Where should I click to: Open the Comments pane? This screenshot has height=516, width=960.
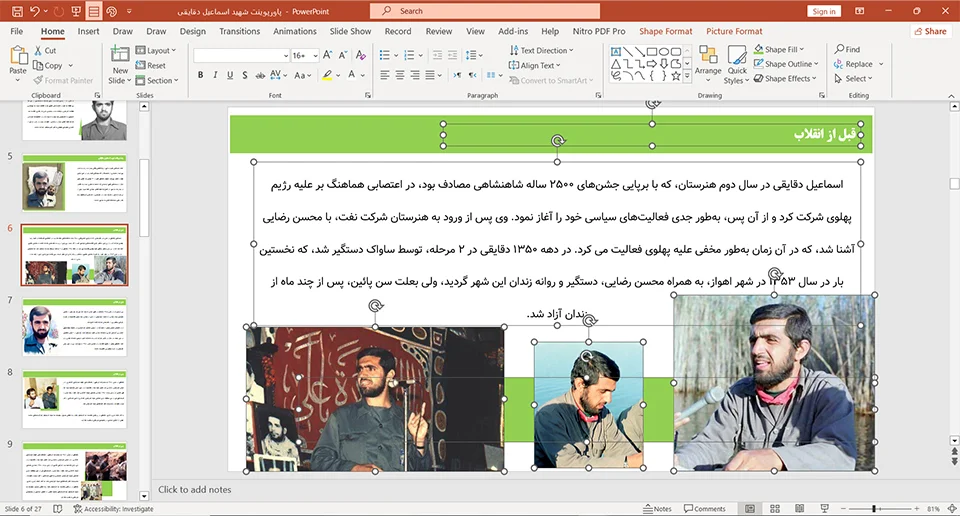[705, 509]
